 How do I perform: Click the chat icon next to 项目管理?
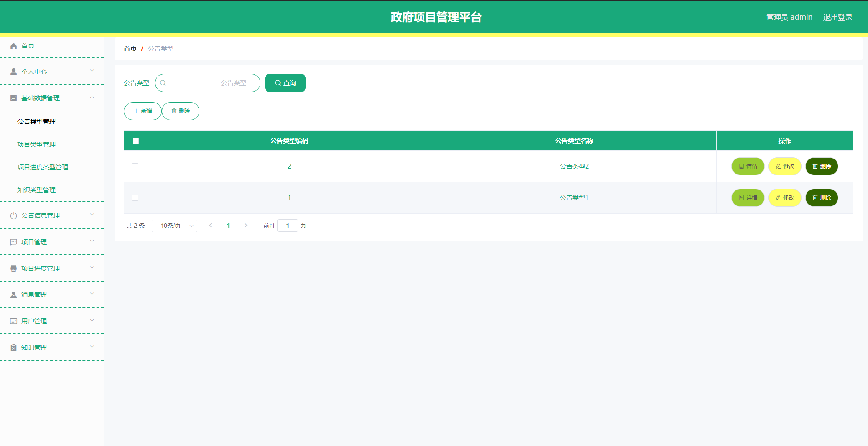click(13, 241)
